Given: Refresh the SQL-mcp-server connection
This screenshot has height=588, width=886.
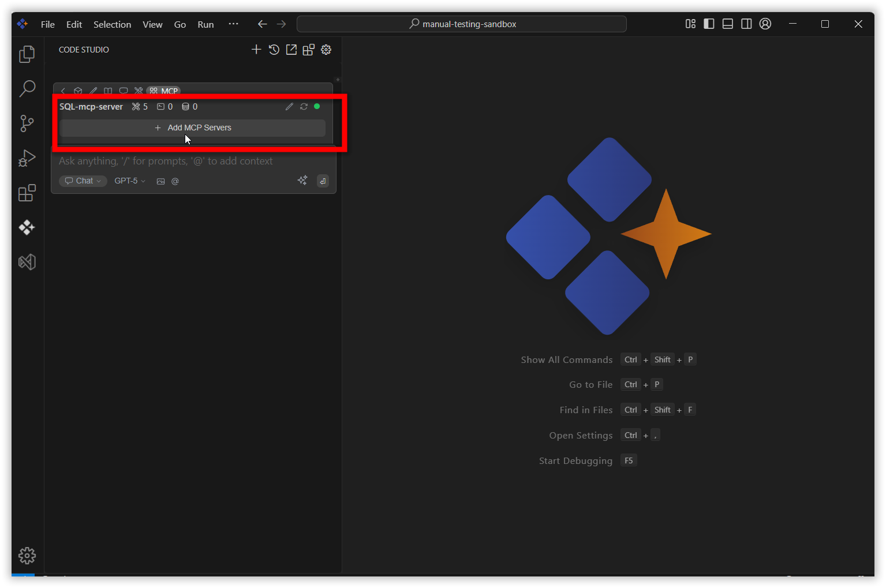Looking at the screenshot, I should [304, 107].
